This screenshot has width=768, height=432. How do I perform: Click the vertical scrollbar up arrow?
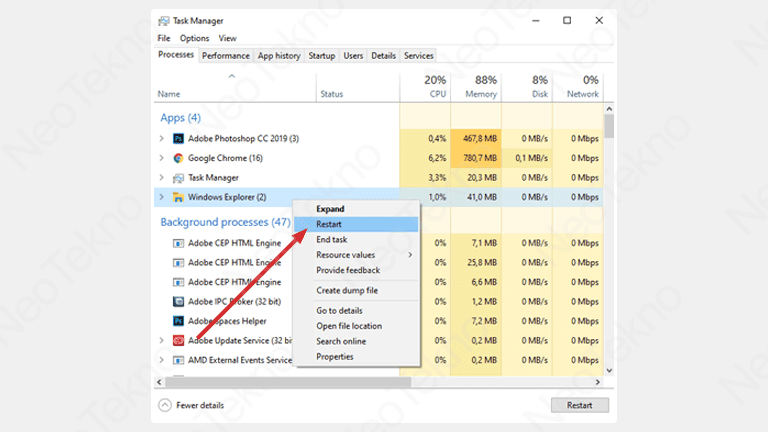click(x=609, y=109)
